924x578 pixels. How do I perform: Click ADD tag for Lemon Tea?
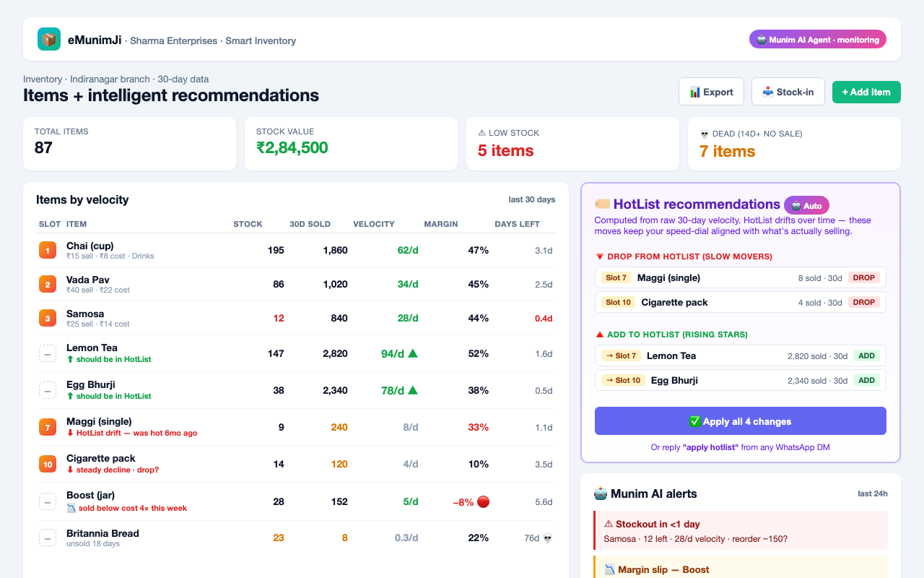pyautogui.click(x=867, y=355)
